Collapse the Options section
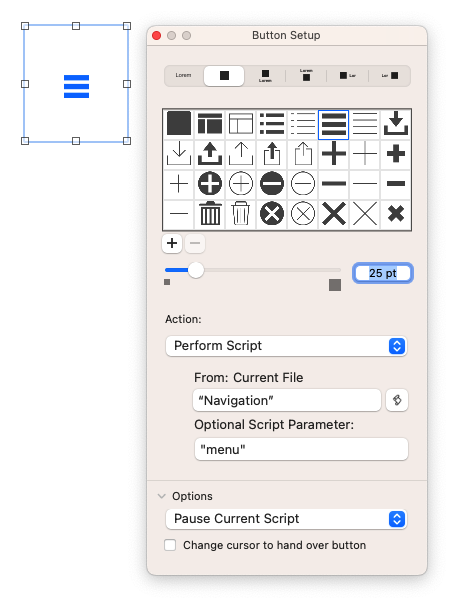The width and height of the screenshot is (453, 603). coord(162,496)
